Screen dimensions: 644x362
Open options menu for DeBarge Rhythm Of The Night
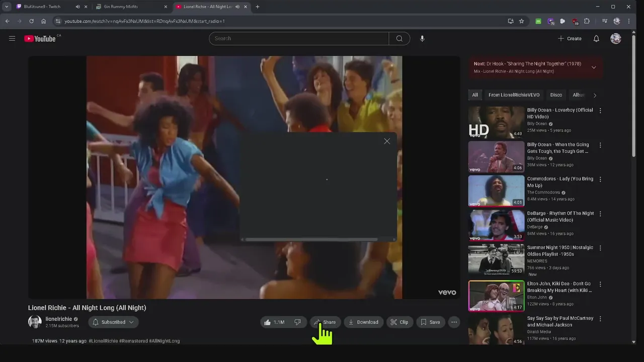click(600, 214)
